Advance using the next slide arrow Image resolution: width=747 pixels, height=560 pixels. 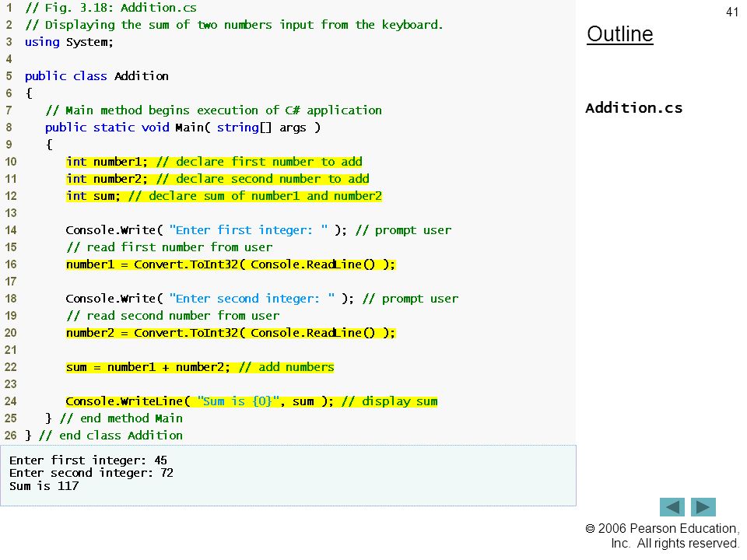pyautogui.click(x=703, y=507)
